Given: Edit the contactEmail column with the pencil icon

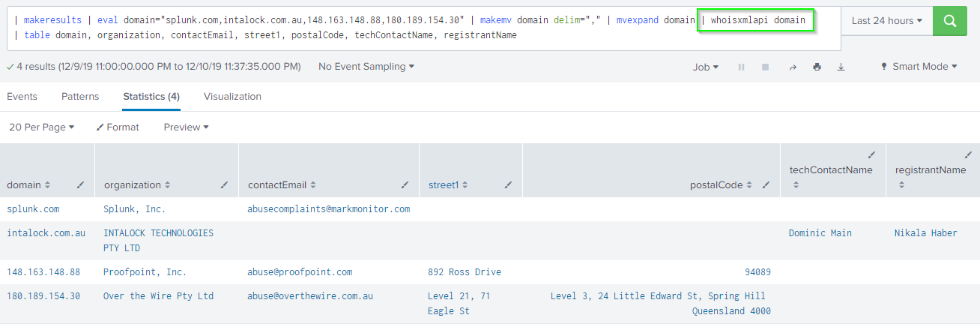Looking at the screenshot, I should [x=405, y=184].
